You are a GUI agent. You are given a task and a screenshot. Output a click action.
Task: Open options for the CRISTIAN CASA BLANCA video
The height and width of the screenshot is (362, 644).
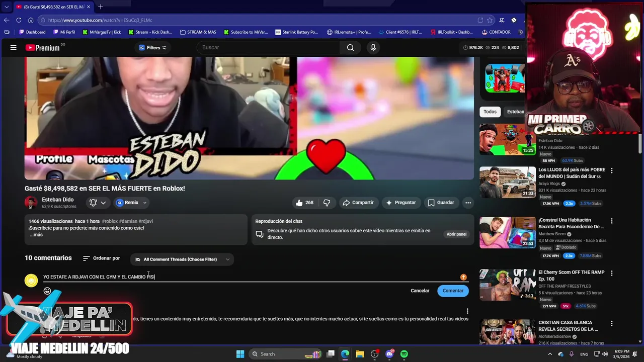tap(612, 324)
